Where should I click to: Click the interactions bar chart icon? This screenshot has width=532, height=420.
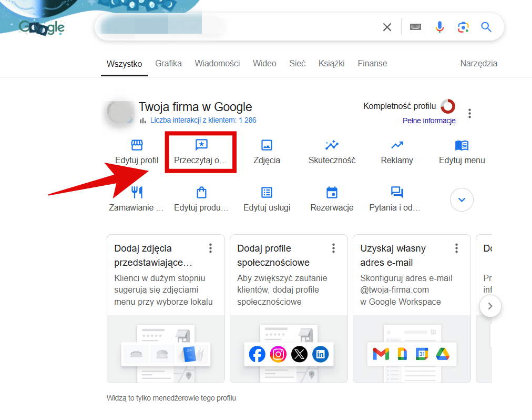(143, 121)
